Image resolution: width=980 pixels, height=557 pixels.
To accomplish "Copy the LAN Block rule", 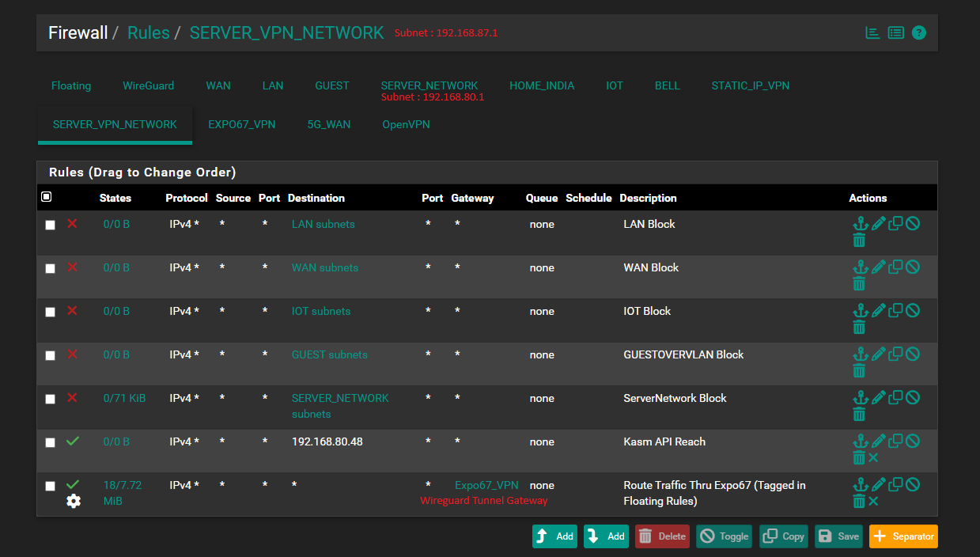I will 895,223.
